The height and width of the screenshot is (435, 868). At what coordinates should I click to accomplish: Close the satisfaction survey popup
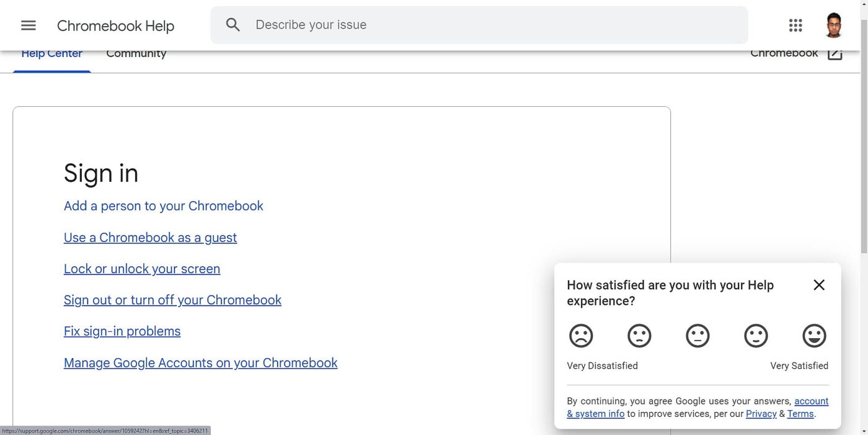tap(819, 285)
